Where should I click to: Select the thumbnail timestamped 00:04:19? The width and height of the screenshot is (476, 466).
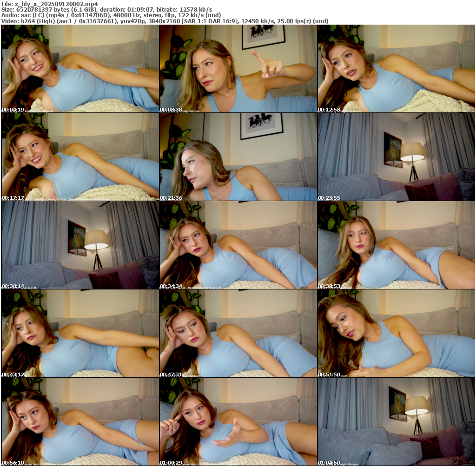pyautogui.click(x=80, y=69)
